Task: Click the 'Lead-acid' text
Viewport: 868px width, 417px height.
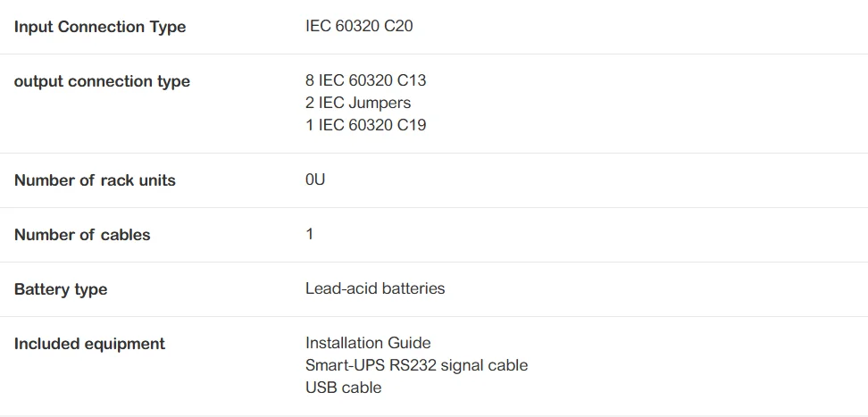Action: coord(338,288)
